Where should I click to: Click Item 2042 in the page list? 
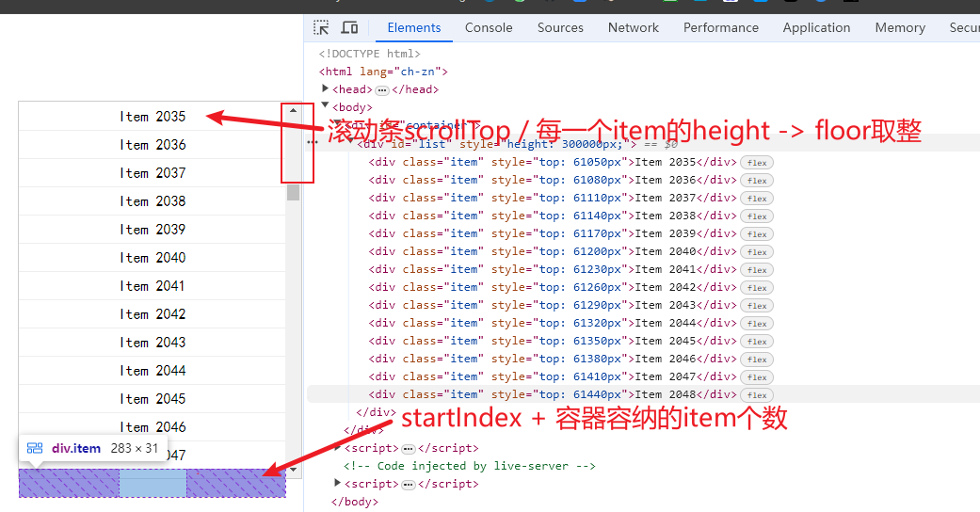[153, 313]
